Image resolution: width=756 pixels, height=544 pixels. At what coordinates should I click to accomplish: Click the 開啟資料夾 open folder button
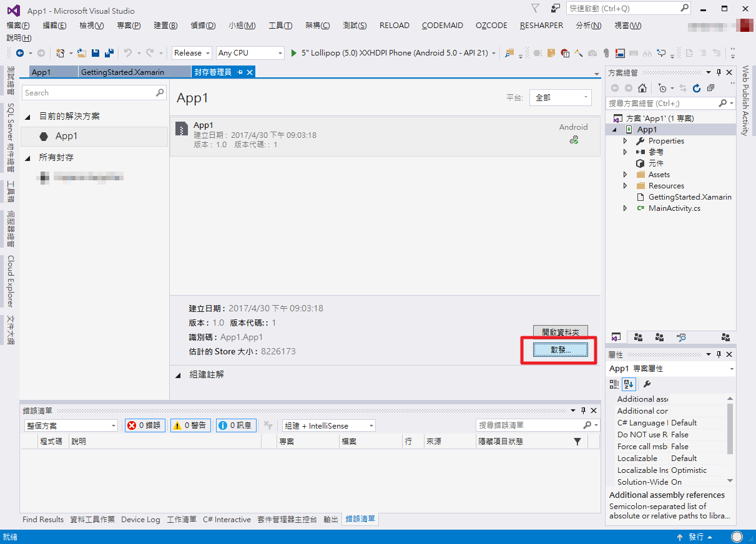pos(561,333)
